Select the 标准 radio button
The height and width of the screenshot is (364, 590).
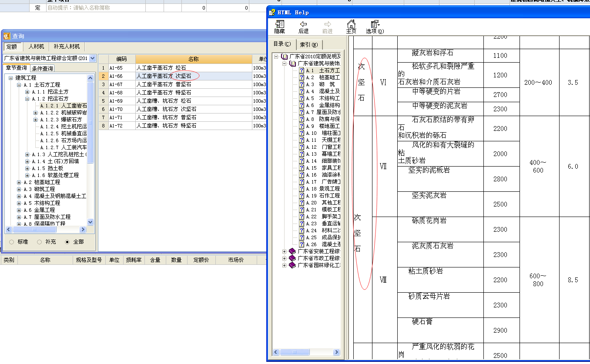[x=12, y=242]
